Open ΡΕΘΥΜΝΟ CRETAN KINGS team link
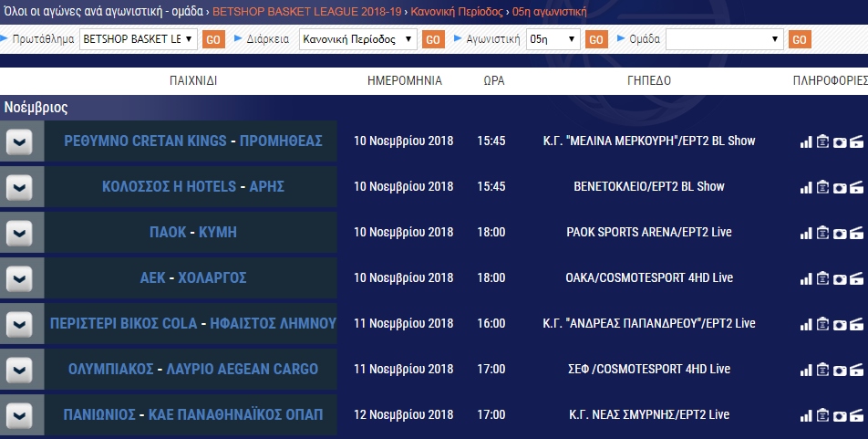This screenshot has height=439, width=868. 145,141
